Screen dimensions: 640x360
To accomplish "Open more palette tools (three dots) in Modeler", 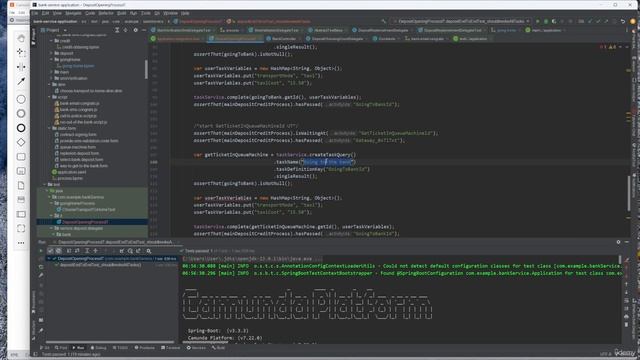I will tap(21, 243).
